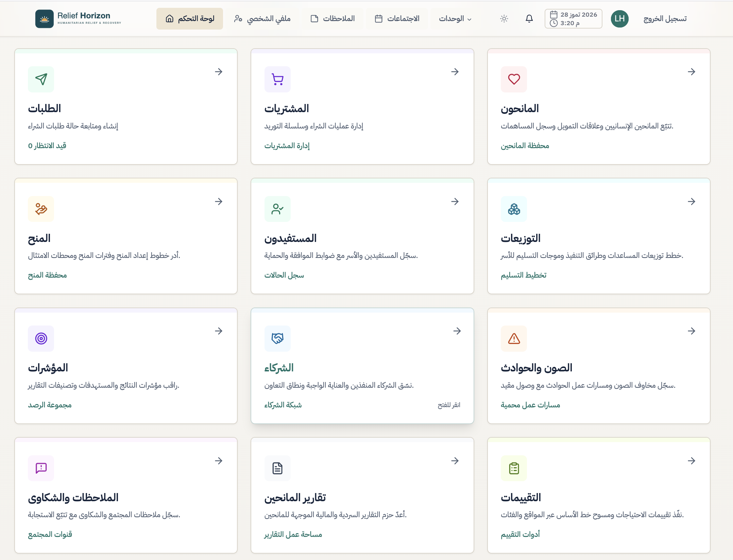Follow إدارة المشتريات link
The height and width of the screenshot is (560, 733).
pos(287,146)
